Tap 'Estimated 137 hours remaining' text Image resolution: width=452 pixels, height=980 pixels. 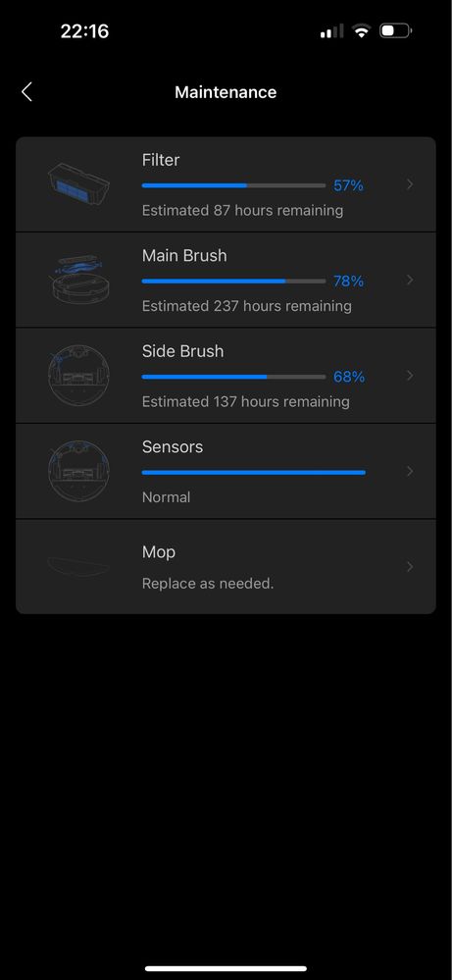[x=246, y=401]
